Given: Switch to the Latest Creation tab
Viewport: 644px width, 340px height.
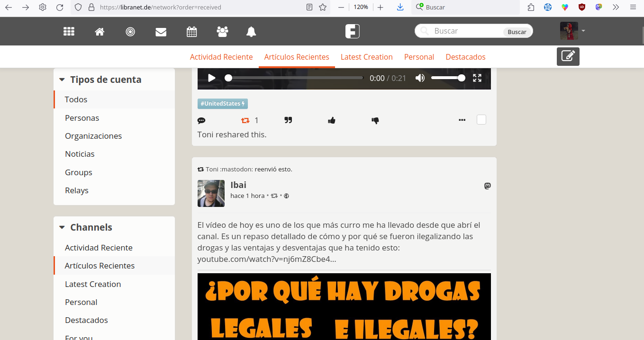Looking at the screenshot, I should (x=366, y=57).
